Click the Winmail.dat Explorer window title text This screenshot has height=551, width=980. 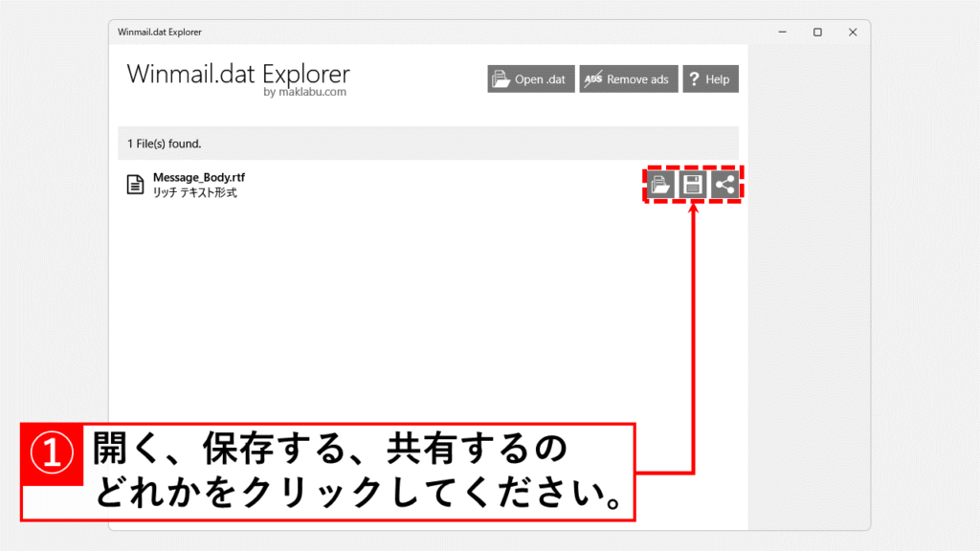[x=159, y=32]
